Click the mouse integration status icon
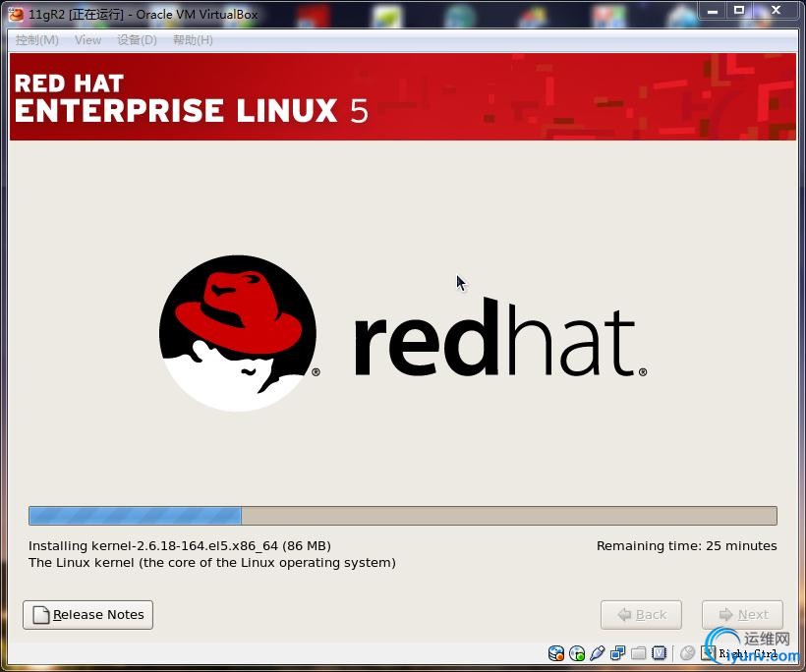This screenshot has height=672, width=806. [x=687, y=653]
